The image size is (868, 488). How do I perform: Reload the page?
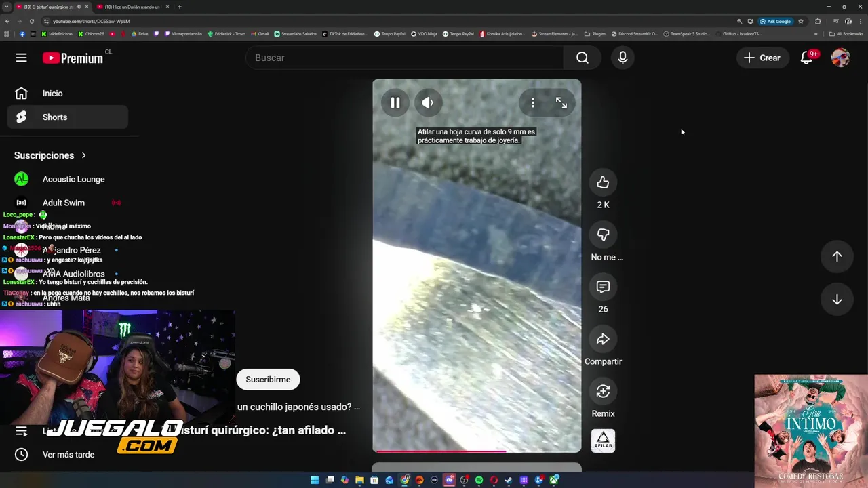tap(31, 21)
